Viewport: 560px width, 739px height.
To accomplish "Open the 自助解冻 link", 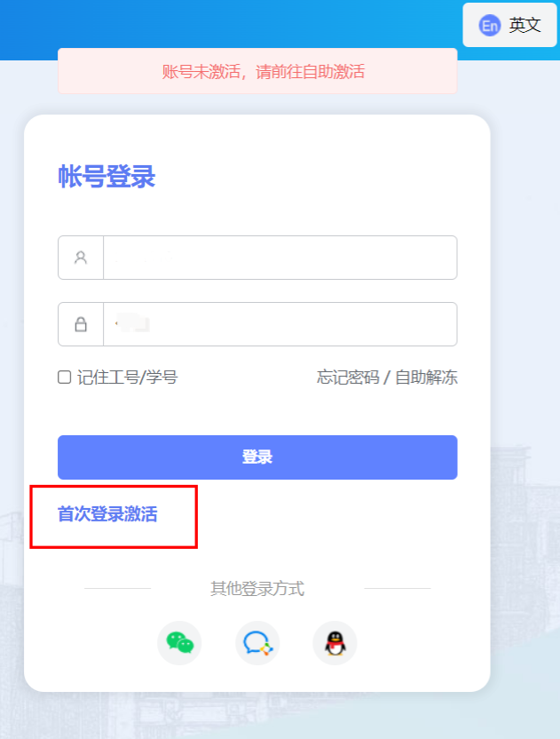I will pos(426,377).
